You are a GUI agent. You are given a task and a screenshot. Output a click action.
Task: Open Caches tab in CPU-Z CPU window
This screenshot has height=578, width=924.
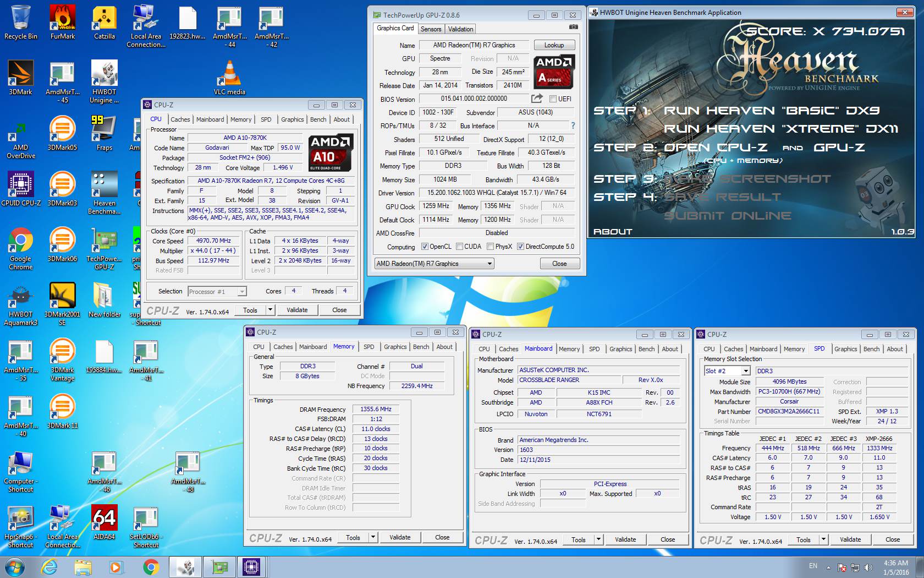[x=180, y=119]
